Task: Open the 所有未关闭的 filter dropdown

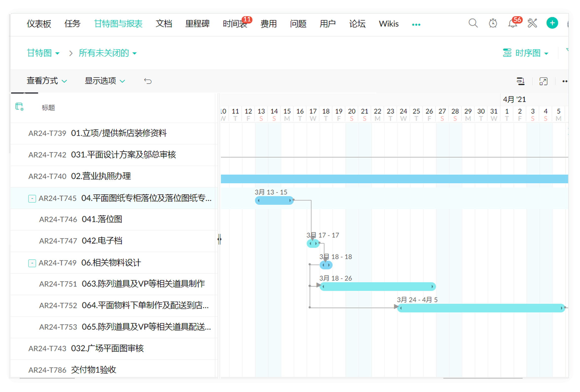Action: coord(108,53)
